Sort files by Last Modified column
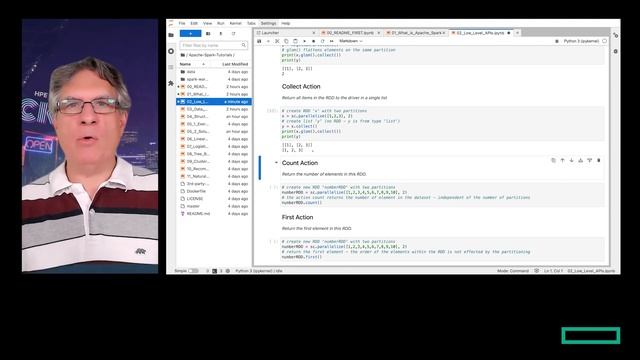 (235, 64)
